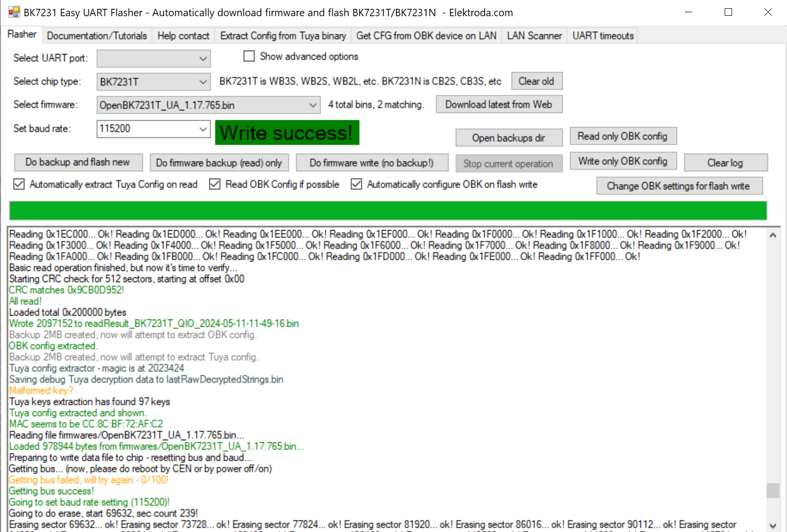This screenshot has width=787, height=532.
Task: Toggle Read OBK Config if possible
Action: point(215,185)
